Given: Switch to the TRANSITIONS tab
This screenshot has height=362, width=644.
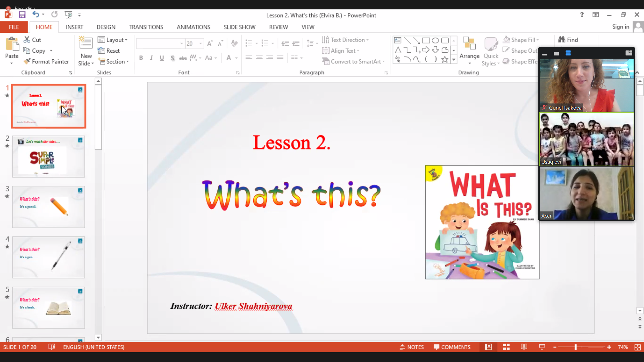Looking at the screenshot, I should tap(146, 27).
